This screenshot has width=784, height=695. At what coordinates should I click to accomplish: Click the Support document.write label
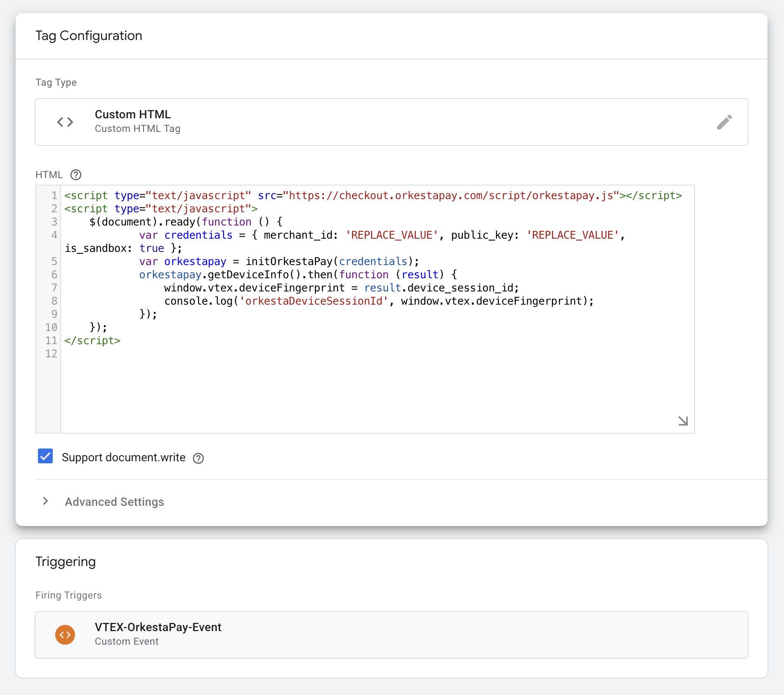pyautogui.click(x=124, y=458)
